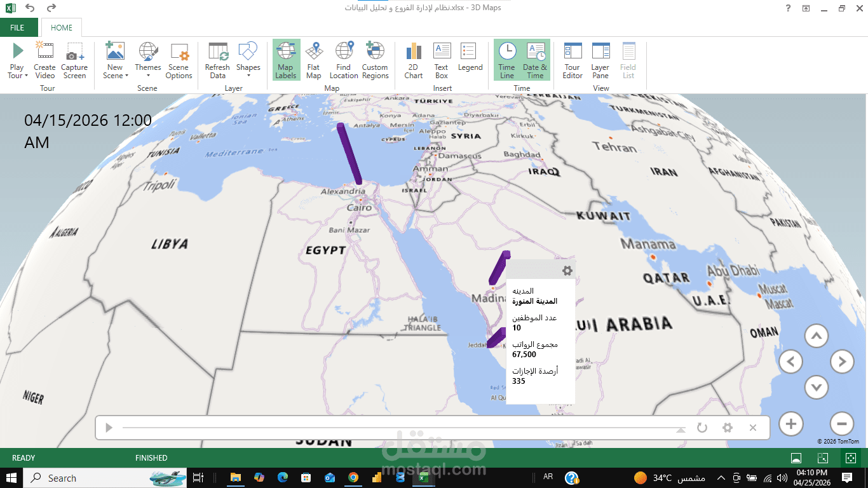Open Custom Regions
The width and height of the screenshot is (868, 488).
coord(375,60)
